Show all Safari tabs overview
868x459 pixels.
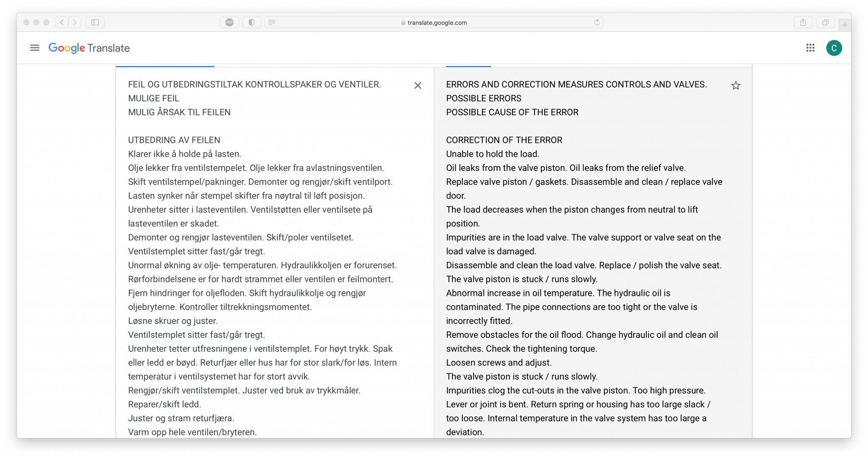coord(825,22)
